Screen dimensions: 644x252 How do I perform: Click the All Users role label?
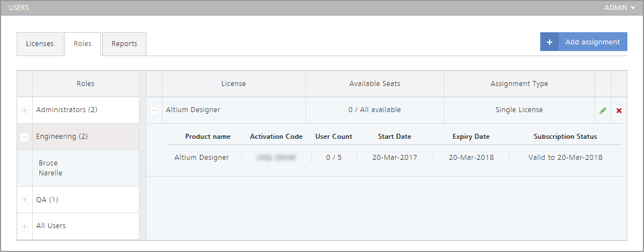[x=51, y=226]
